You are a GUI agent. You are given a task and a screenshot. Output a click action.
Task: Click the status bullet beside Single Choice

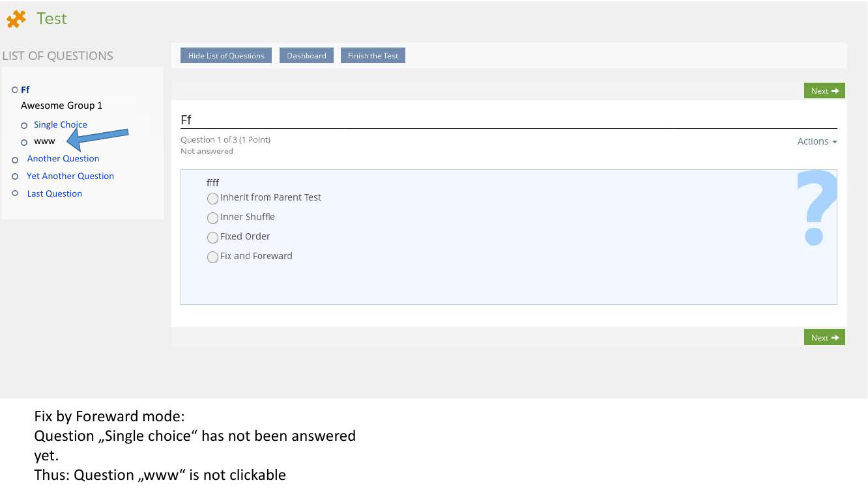click(24, 125)
